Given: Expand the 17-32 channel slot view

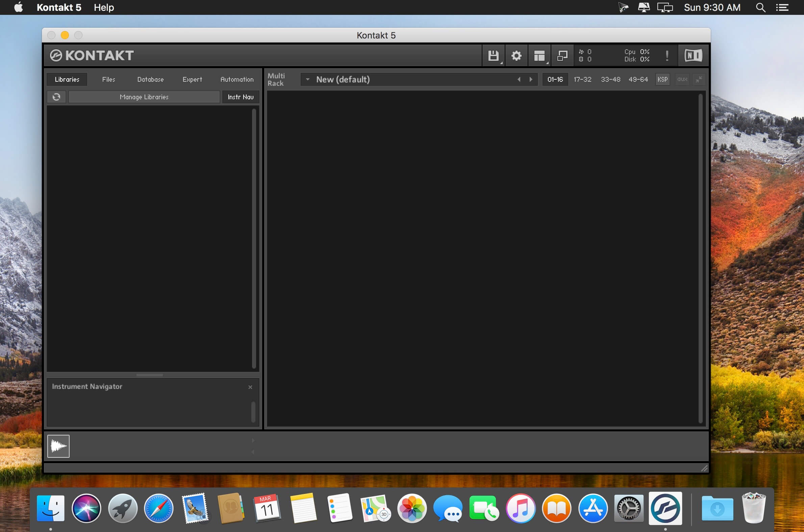Looking at the screenshot, I should point(583,79).
